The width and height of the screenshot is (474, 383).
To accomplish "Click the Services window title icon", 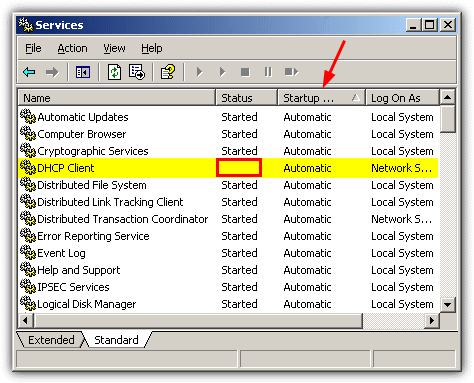I will coord(26,25).
